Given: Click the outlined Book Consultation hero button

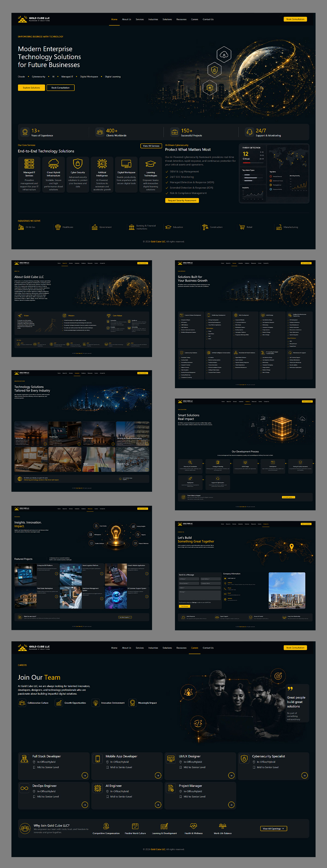Looking at the screenshot, I should [60, 88].
